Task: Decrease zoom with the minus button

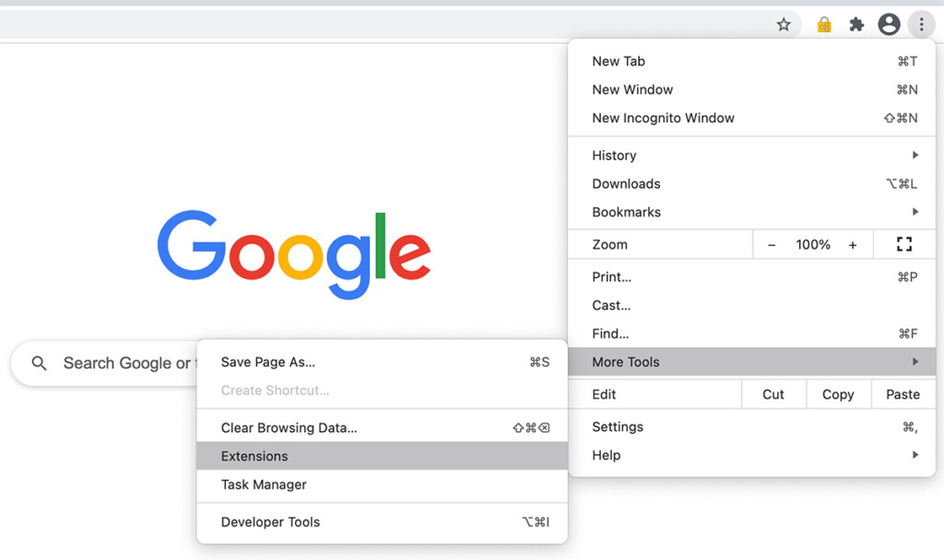Action: point(772,245)
